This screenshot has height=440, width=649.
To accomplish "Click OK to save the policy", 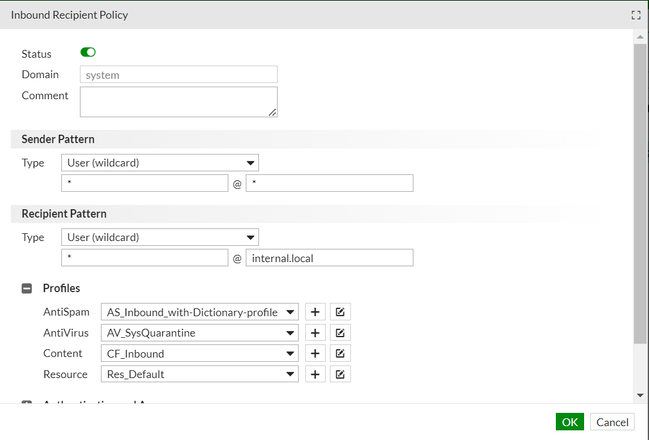I will pos(570,422).
